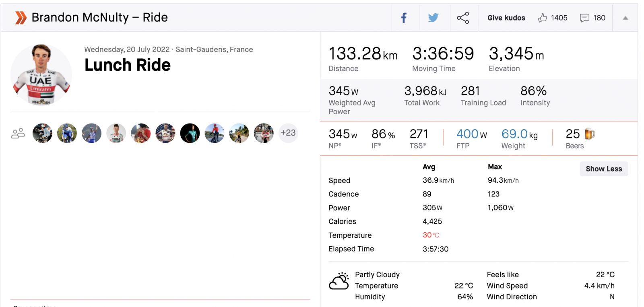This screenshot has height=307, width=644.
Task: Click the 86 % IF value
Action: [383, 134]
